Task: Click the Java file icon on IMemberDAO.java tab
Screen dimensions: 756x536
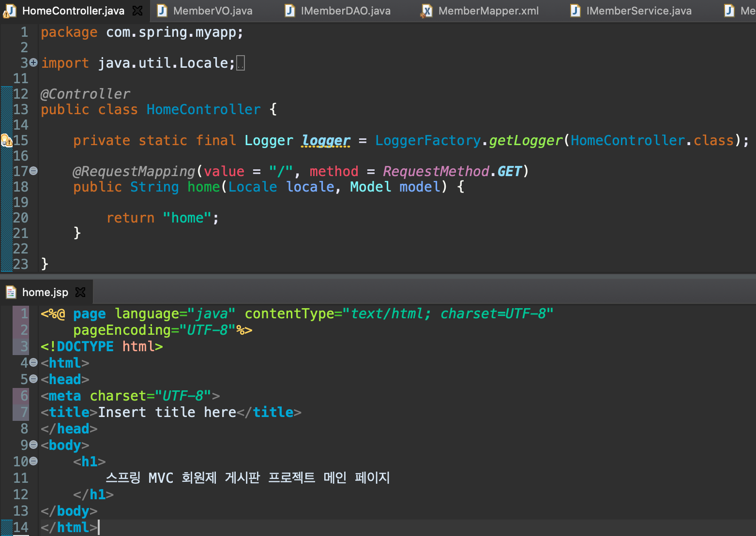Action: point(289,11)
